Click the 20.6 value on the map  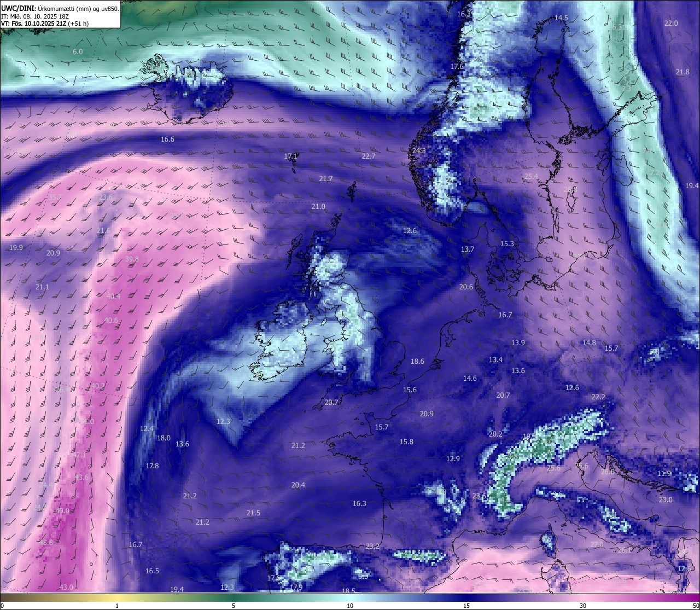[x=466, y=287]
